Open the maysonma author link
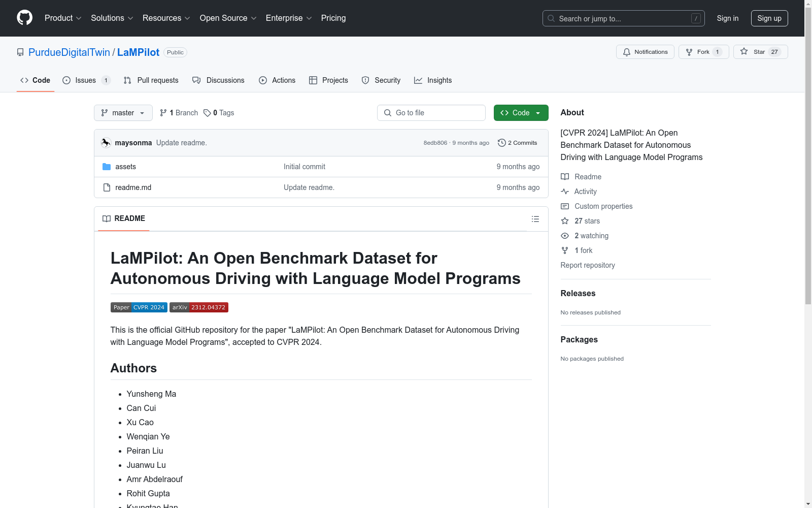Image resolution: width=812 pixels, height=508 pixels. click(x=133, y=143)
